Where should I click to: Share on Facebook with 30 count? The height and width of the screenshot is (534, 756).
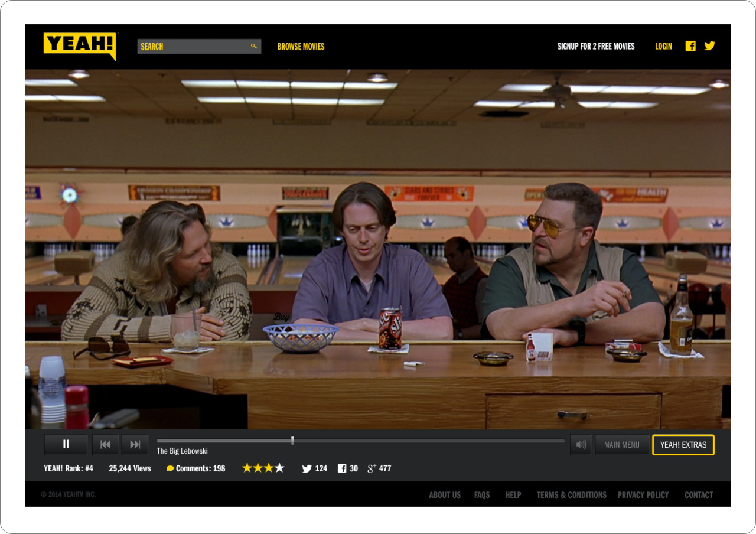(x=348, y=468)
